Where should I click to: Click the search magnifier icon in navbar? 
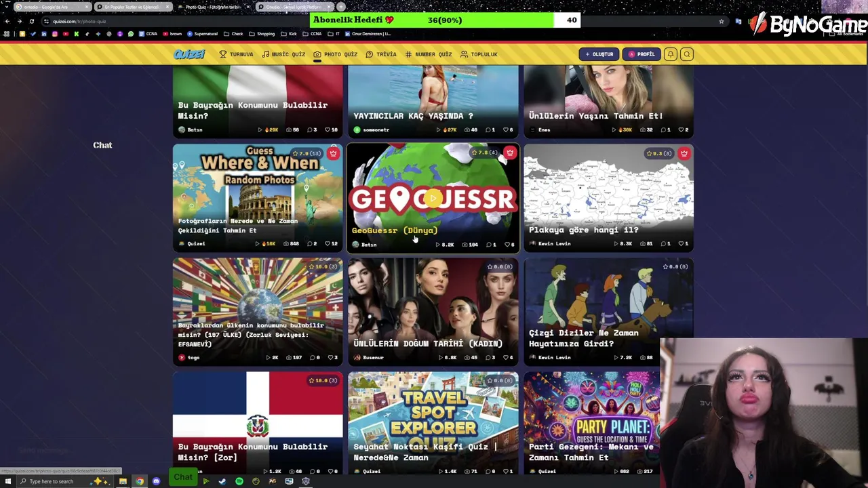(x=687, y=54)
